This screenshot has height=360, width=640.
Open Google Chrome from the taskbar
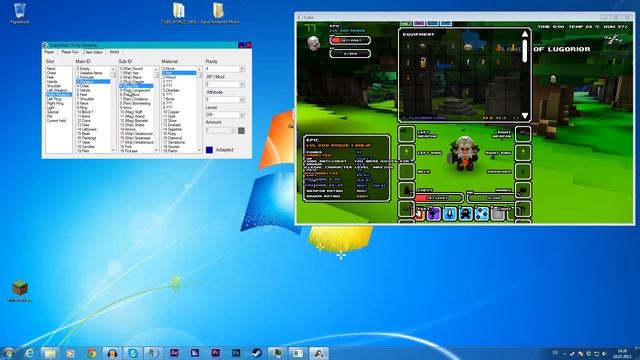91,353
